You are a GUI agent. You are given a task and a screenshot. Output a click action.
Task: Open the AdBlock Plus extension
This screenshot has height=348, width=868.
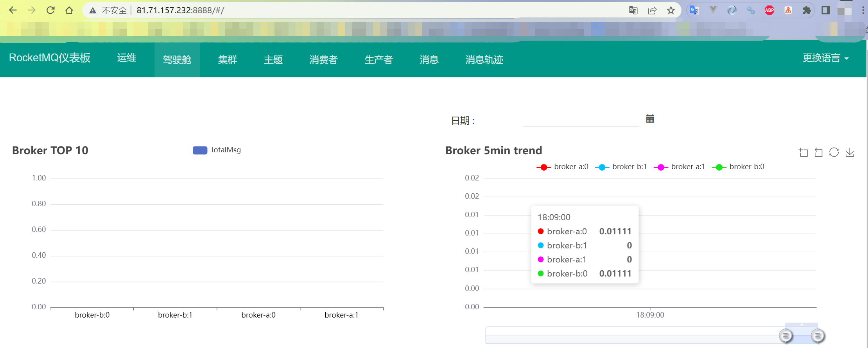[x=769, y=11]
